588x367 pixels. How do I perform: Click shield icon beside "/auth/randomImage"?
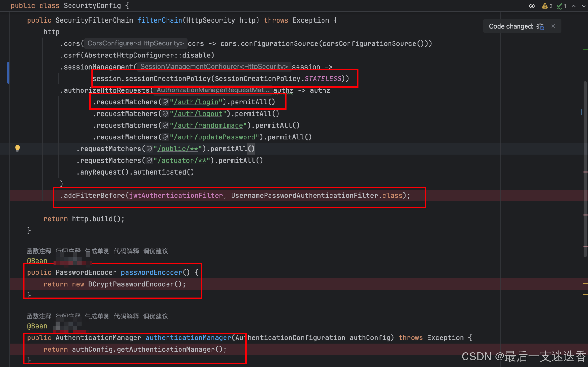tap(165, 125)
